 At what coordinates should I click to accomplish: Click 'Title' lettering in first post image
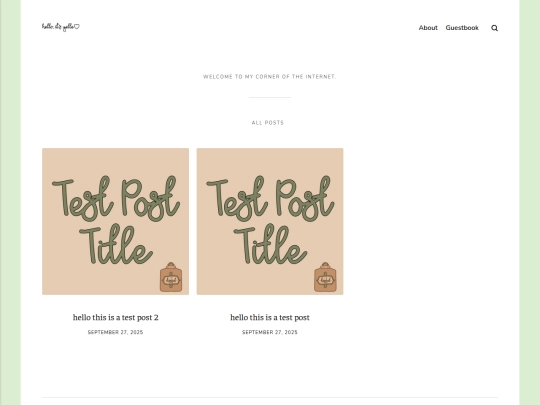(116, 245)
